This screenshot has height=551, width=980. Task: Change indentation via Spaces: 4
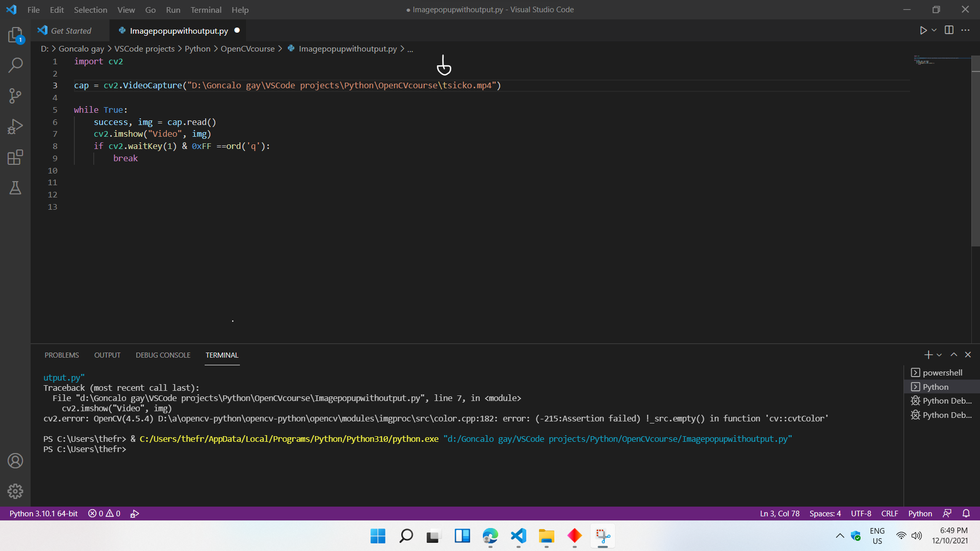coord(825,513)
